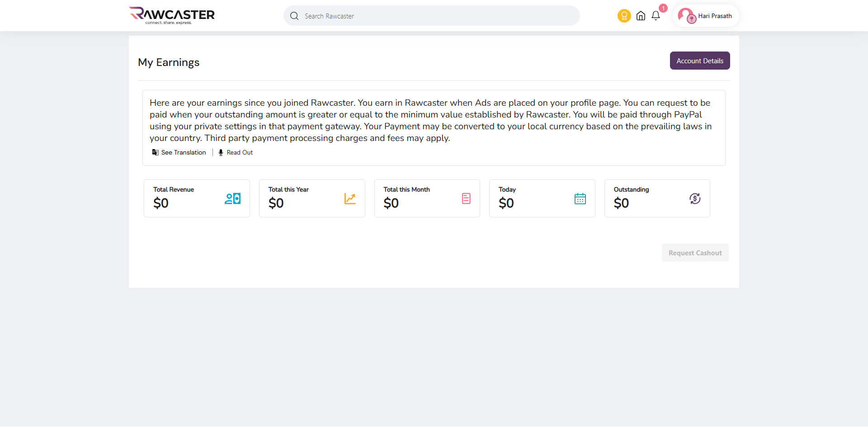Image resolution: width=868 pixels, height=427 pixels.
Task: Open Account Details
Action: click(x=699, y=61)
